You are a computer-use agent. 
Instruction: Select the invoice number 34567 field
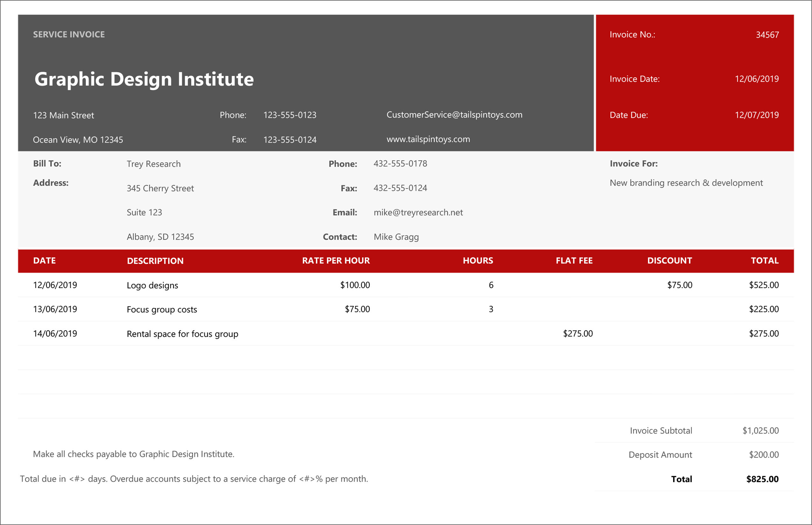tap(767, 35)
